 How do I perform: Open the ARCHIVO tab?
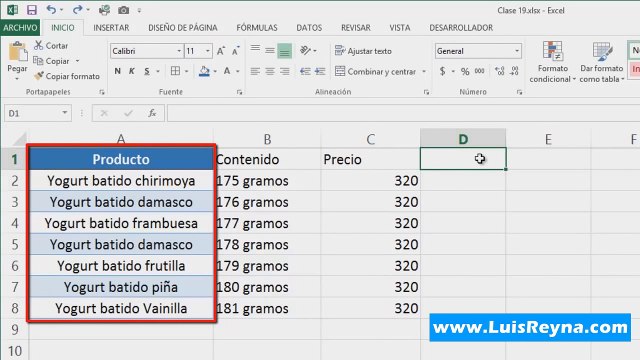point(20,27)
